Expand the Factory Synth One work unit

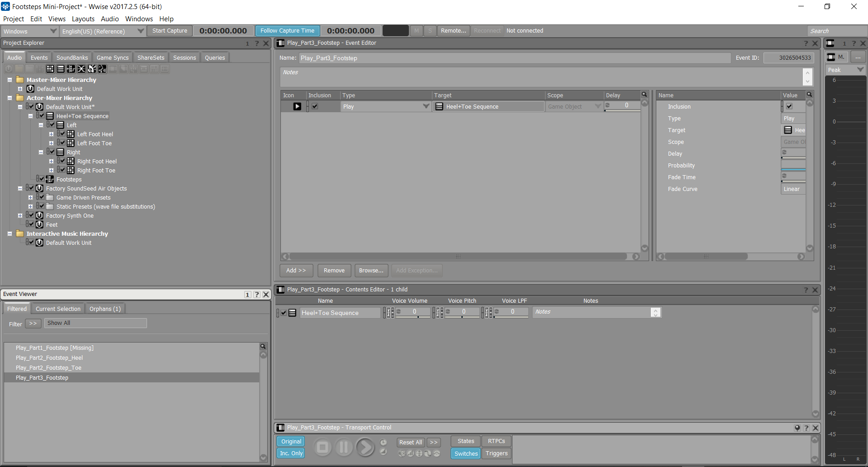pos(20,215)
